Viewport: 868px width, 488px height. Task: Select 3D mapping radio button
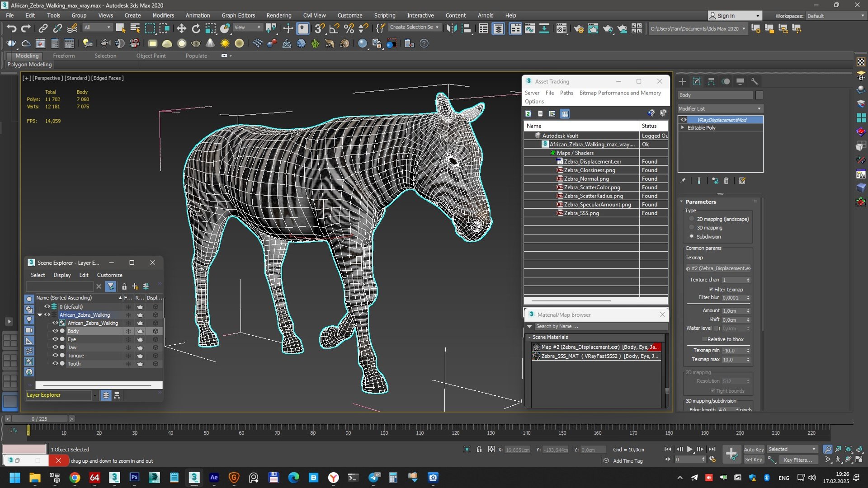pyautogui.click(x=692, y=228)
